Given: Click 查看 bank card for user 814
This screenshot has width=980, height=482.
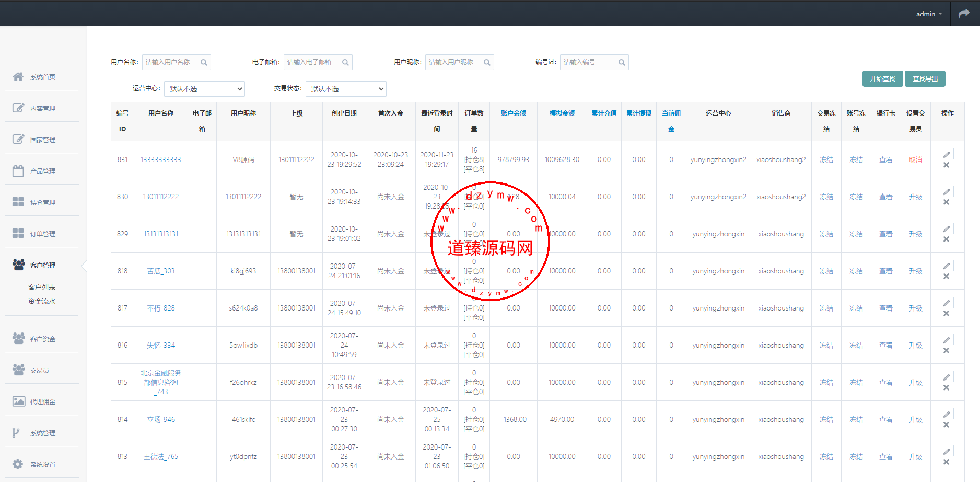Looking at the screenshot, I should click(886, 419).
